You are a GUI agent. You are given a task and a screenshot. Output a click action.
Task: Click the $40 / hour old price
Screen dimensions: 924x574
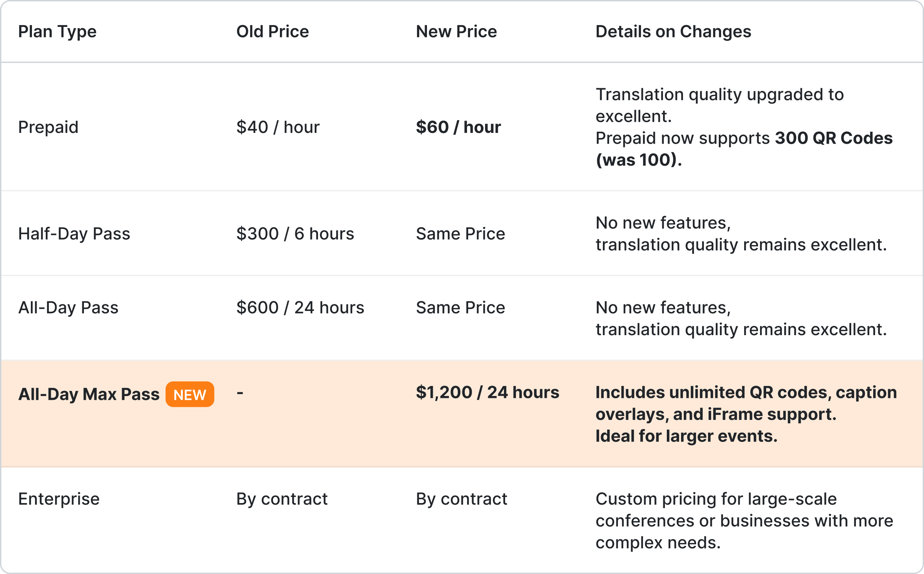point(278,127)
